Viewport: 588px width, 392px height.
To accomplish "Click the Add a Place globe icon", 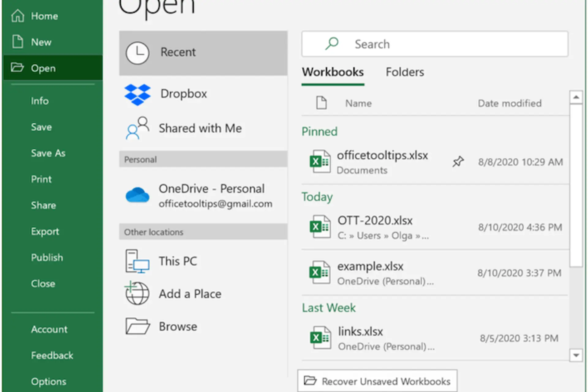I will point(137,293).
